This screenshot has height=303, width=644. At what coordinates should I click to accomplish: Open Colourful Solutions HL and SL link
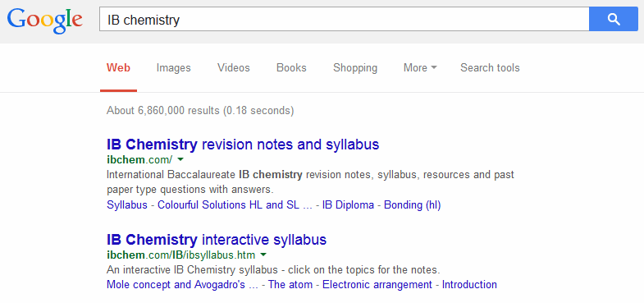pyautogui.click(x=235, y=204)
